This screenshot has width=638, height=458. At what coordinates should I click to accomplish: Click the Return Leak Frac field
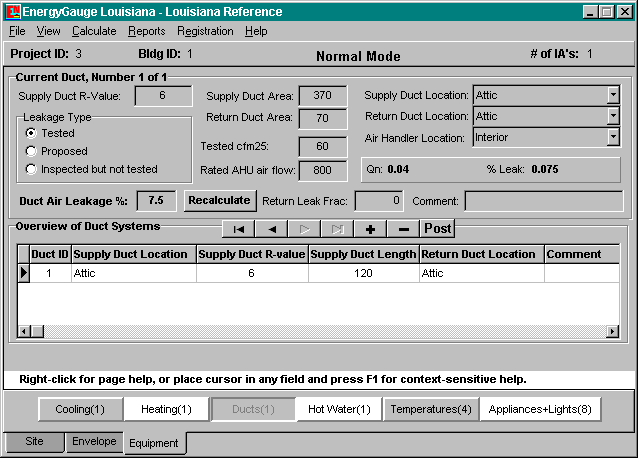click(x=379, y=201)
